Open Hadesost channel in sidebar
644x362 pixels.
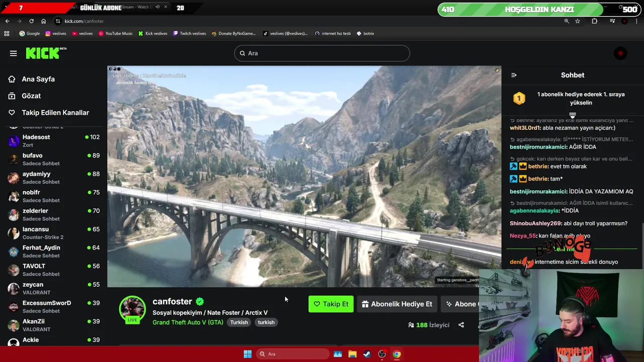[x=53, y=141]
